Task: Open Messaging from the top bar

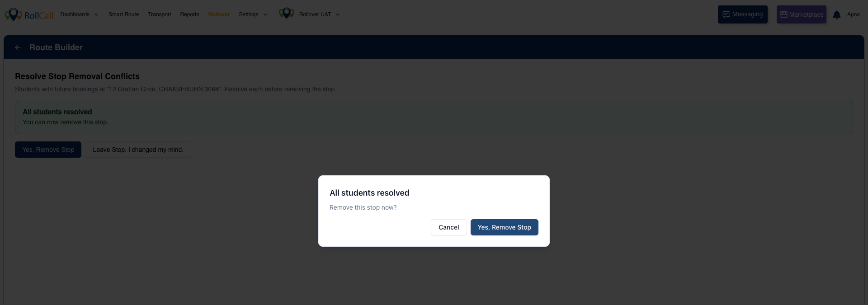Action: click(742, 14)
